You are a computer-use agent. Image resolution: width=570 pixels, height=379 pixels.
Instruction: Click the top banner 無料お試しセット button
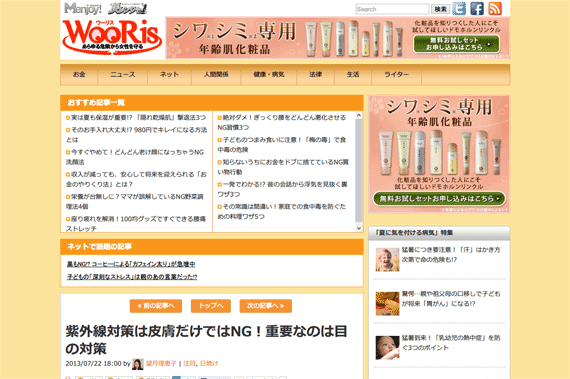pyautogui.click(x=456, y=44)
